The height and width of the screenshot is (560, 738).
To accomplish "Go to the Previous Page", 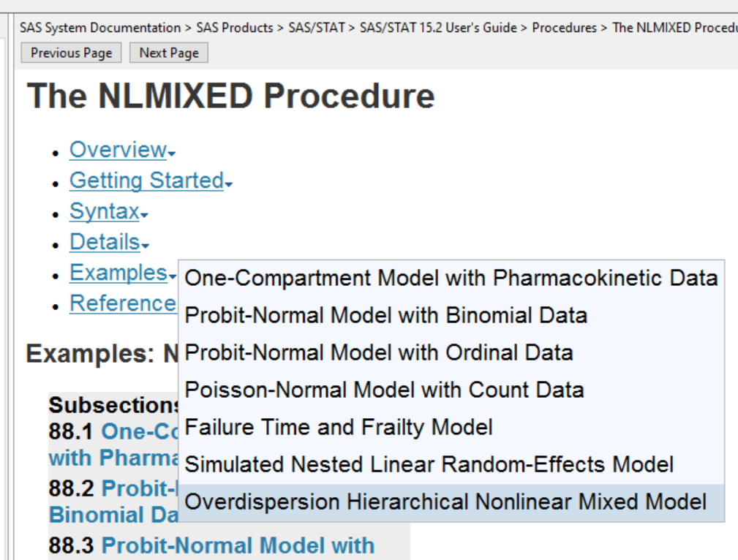I will (x=70, y=53).
